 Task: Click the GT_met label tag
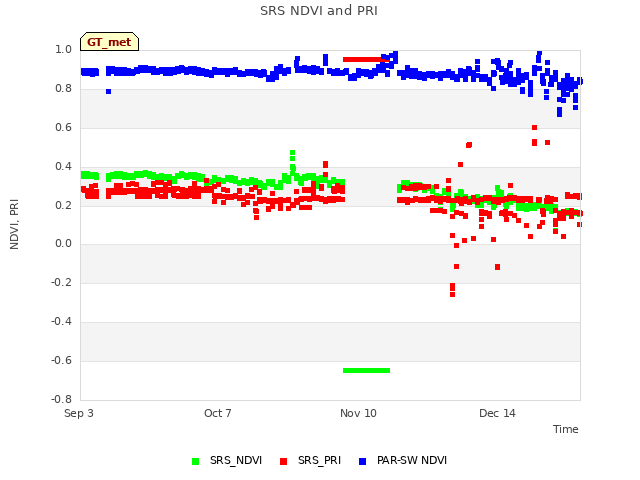(109, 42)
